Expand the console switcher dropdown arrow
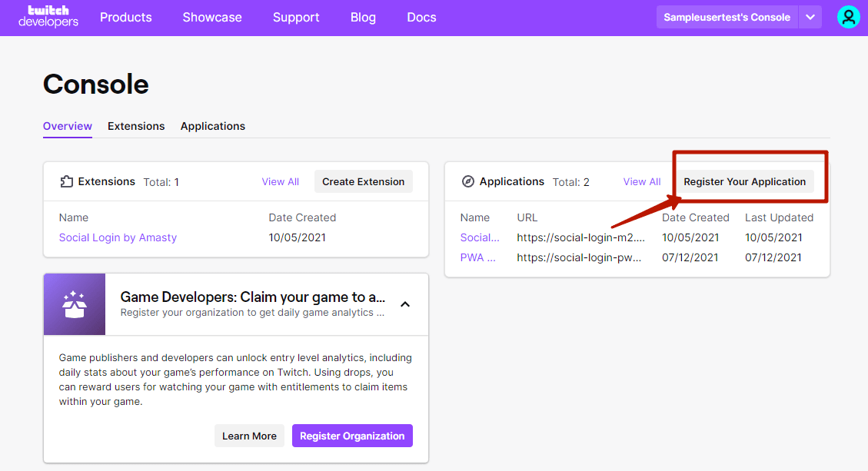 [810, 17]
